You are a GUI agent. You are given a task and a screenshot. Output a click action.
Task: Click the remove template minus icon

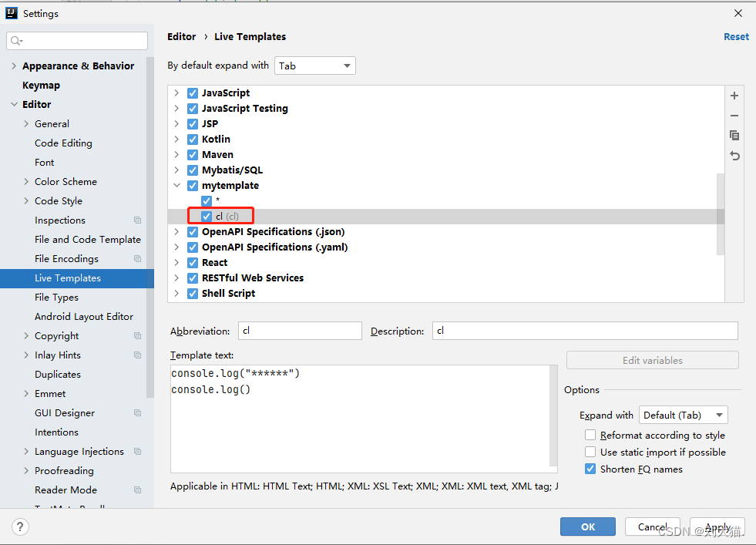[x=734, y=116]
